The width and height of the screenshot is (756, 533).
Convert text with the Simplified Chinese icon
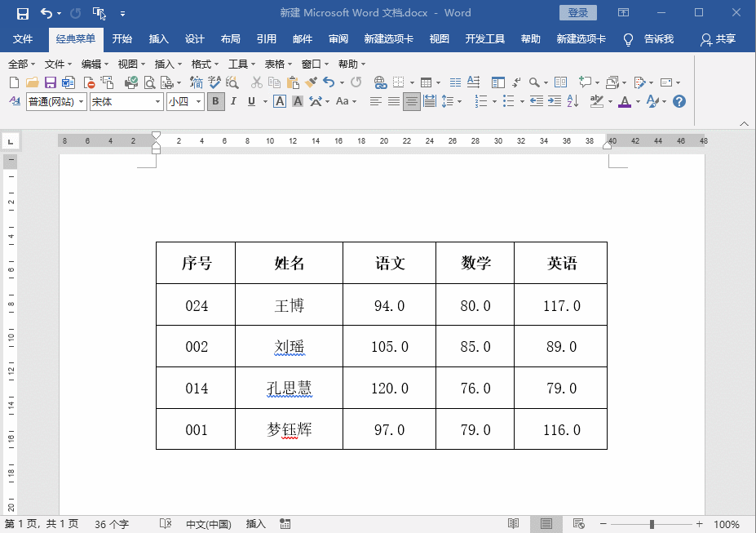(194, 82)
